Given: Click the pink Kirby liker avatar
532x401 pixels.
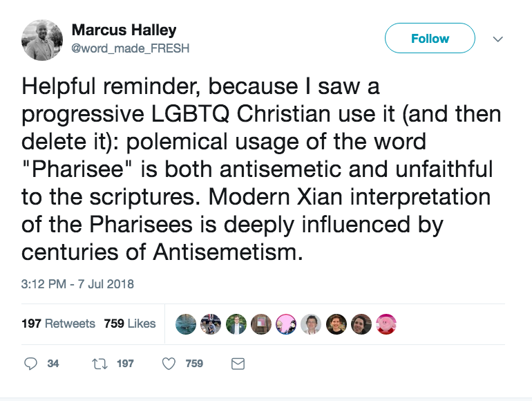Looking at the screenshot, I should (386, 324).
